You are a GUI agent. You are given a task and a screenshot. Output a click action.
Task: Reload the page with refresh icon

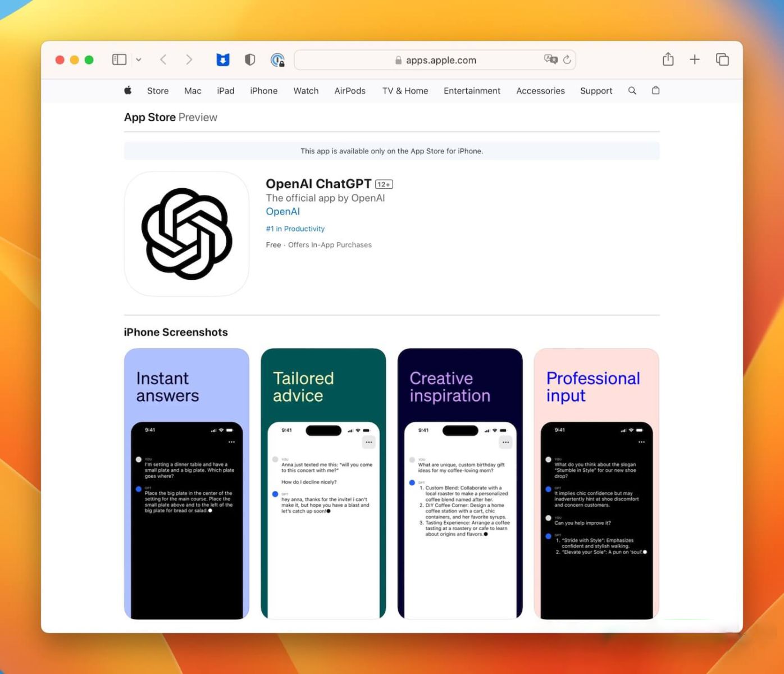[x=567, y=60]
